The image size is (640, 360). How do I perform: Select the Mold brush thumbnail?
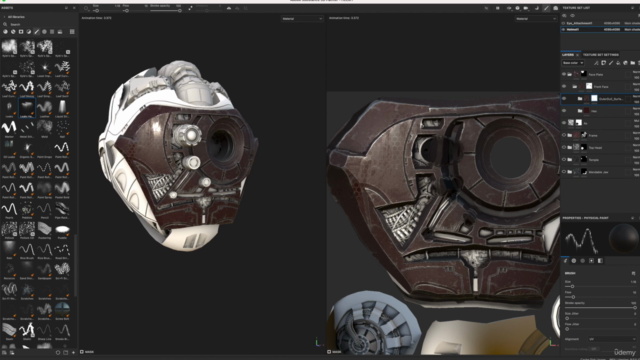[x=44, y=128]
